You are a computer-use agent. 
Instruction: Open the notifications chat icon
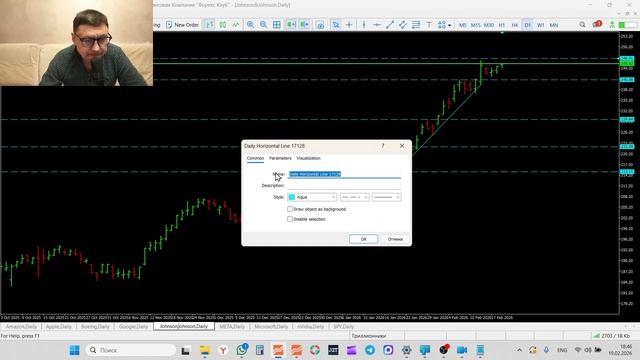click(x=597, y=24)
